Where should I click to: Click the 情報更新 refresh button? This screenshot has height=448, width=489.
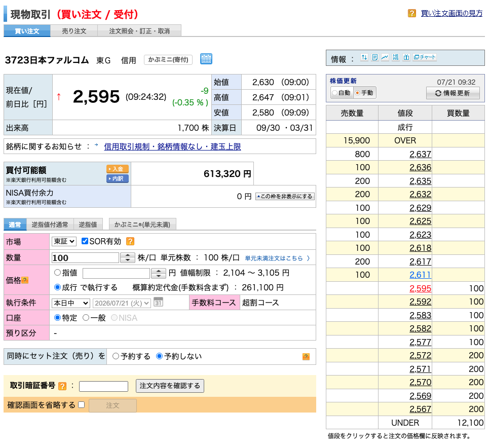(x=453, y=93)
